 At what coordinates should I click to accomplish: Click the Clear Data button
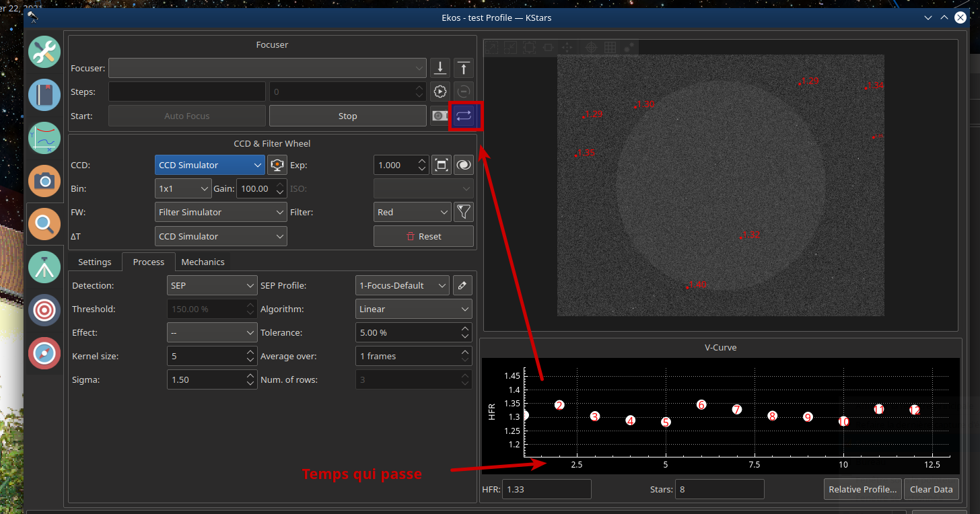[931, 489]
